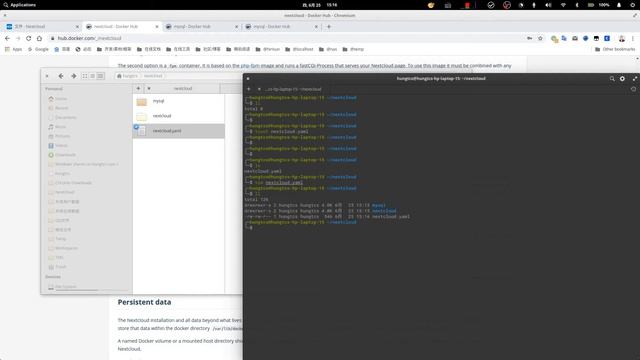Viewport: 640px width, 360px height.
Task: Click the translate extension icon in Chromium
Action: (564, 38)
